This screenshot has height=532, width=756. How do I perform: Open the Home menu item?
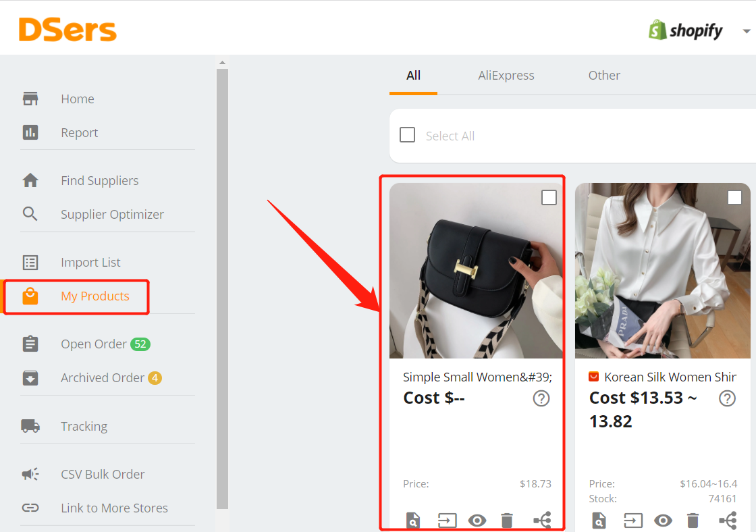tap(78, 99)
